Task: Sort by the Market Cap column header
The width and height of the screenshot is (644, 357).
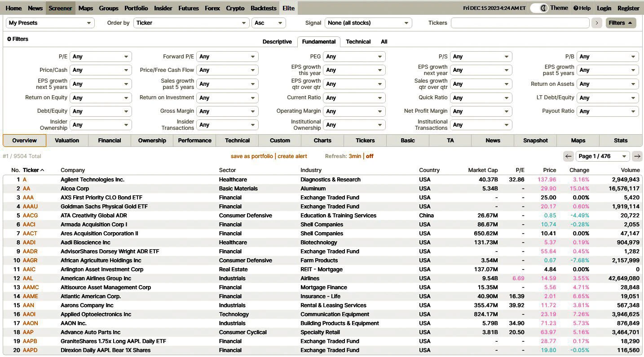Action: pos(483,170)
